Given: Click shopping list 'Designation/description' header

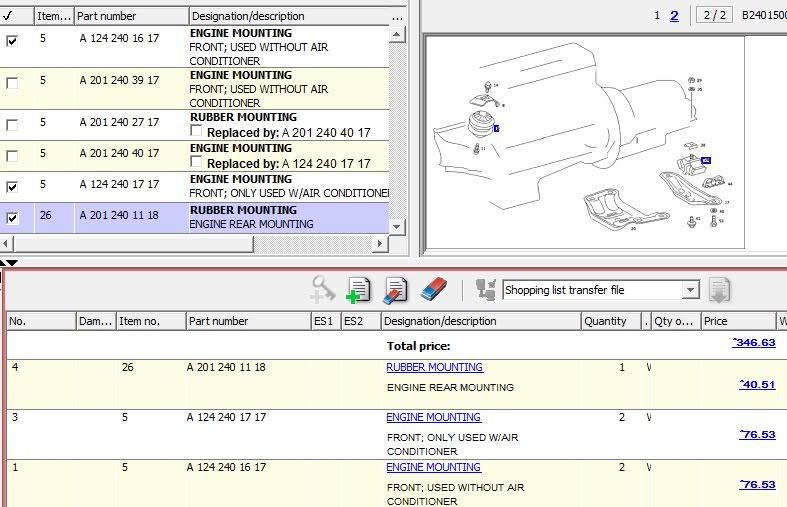Looking at the screenshot, I should (481, 321).
